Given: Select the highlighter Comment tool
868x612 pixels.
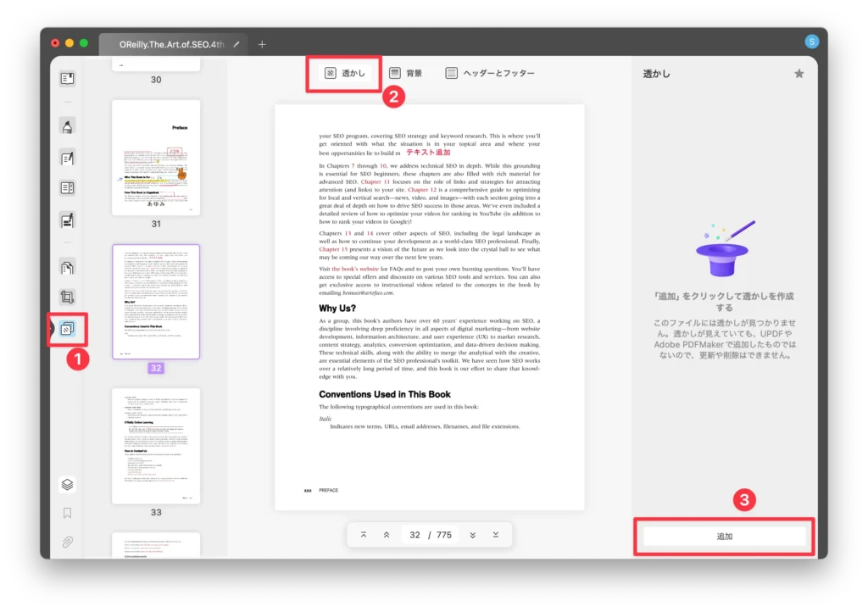Looking at the screenshot, I should (67, 126).
